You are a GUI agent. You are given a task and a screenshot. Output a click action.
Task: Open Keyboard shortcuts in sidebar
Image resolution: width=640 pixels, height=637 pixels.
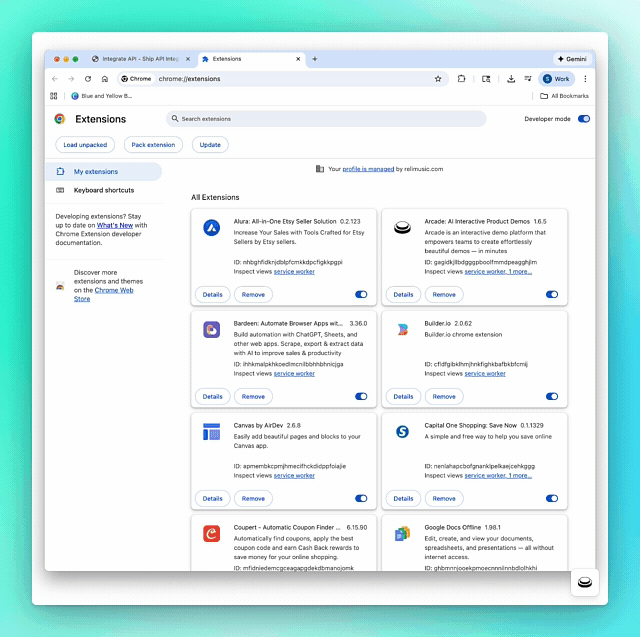pyautogui.click(x=104, y=190)
